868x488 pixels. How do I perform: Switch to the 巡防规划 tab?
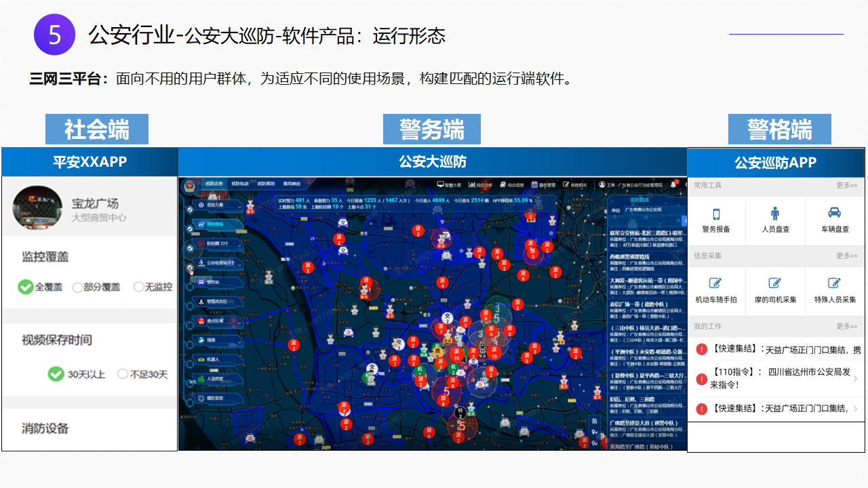click(266, 184)
